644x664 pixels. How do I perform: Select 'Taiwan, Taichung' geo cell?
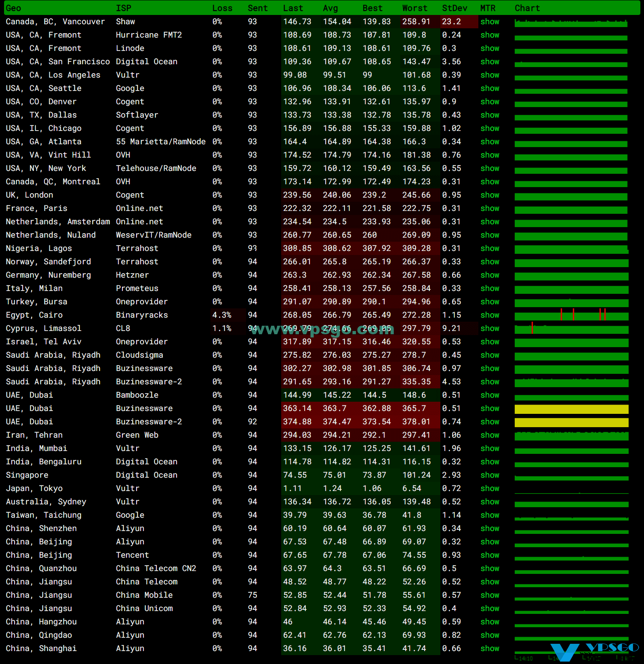44,515
